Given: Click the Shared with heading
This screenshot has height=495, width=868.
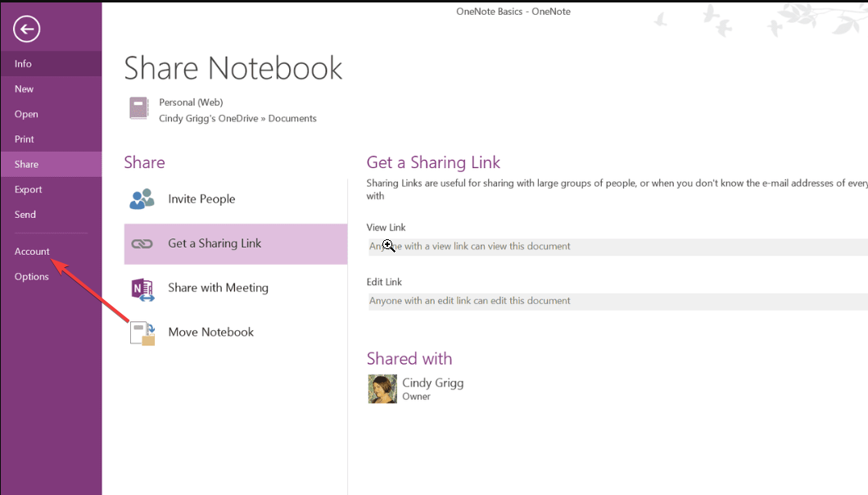Looking at the screenshot, I should [409, 359].
